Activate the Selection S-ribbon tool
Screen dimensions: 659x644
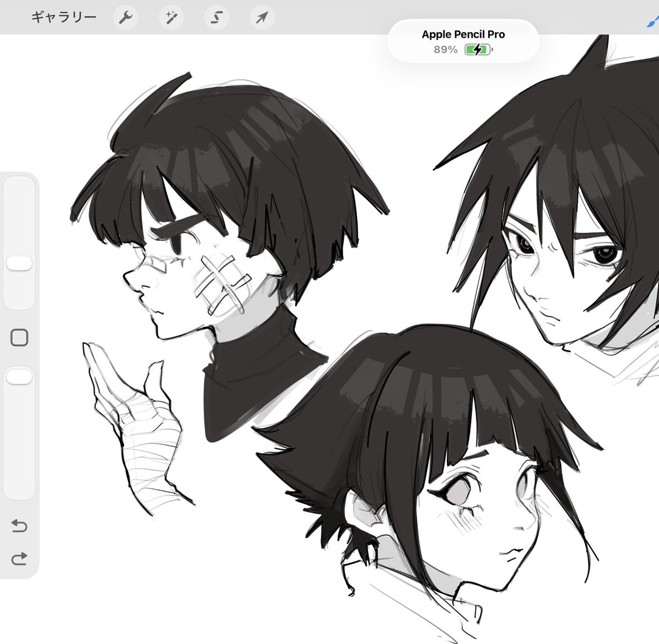pos(216,18)
